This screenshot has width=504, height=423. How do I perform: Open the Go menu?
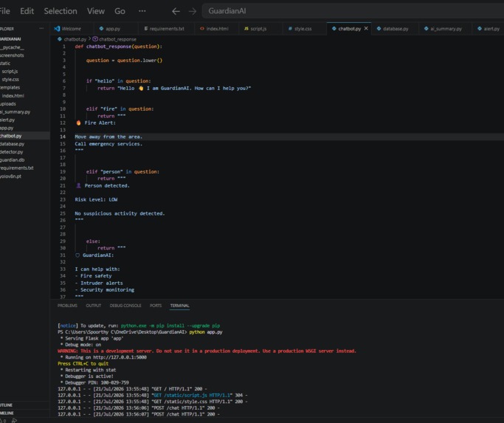click(120, 11)
